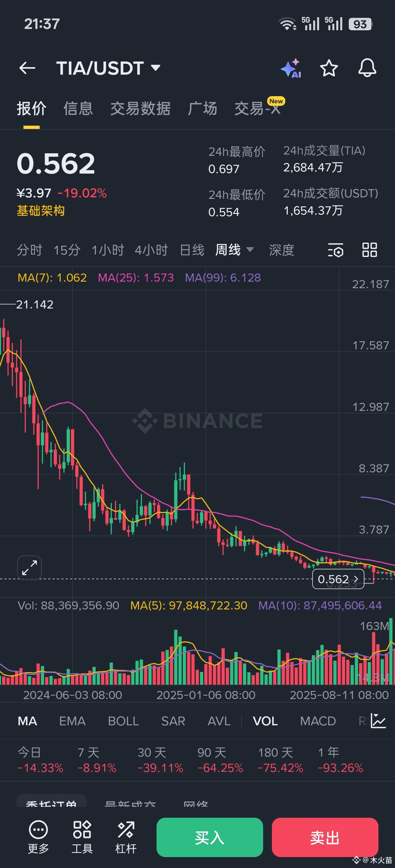Image resolution: width=395 pixels, height=868 pixels.
Task: Tap the 21.142 high price marker
Action: 34,305
